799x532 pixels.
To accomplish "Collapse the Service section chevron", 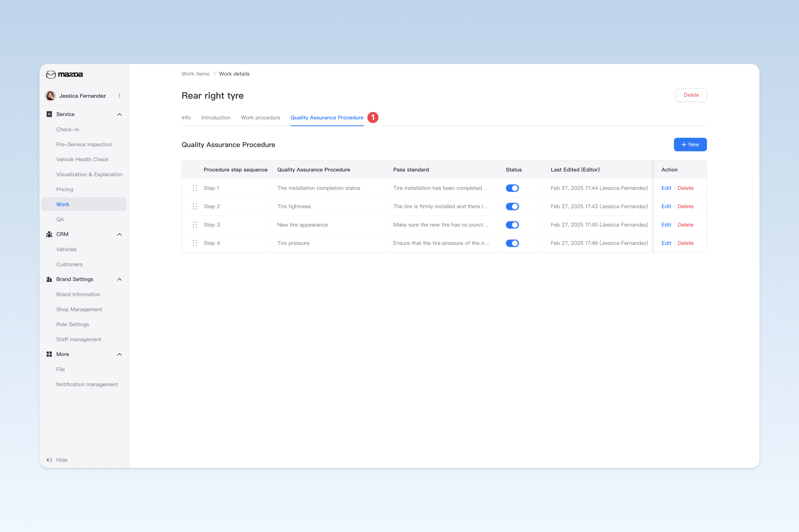I will pos(119,114).
